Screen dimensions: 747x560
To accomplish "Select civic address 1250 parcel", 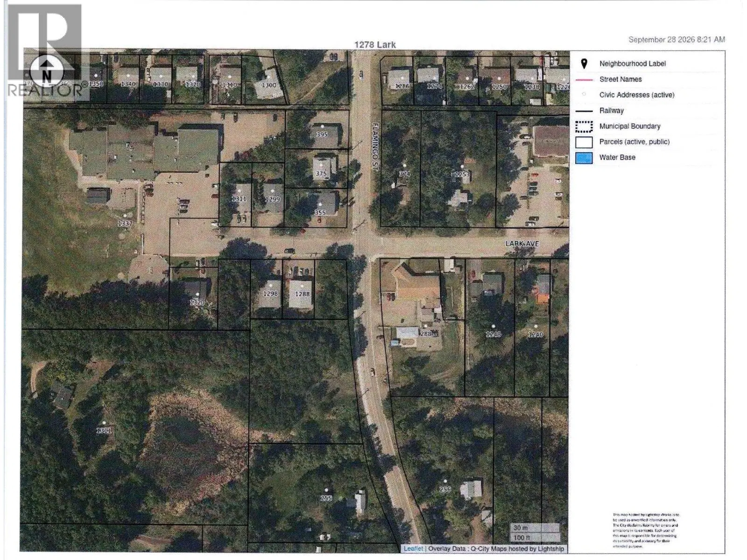I will point(499,86).
